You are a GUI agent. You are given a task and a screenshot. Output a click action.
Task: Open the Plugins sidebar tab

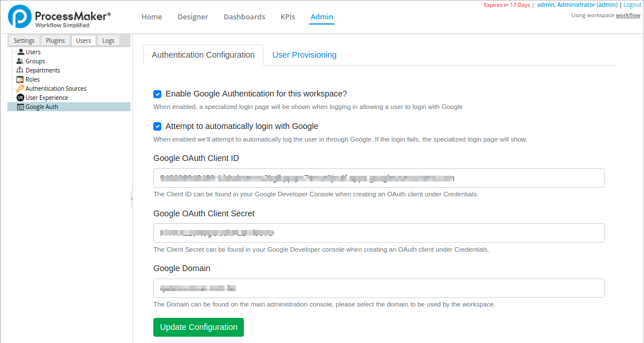point(55,41)
